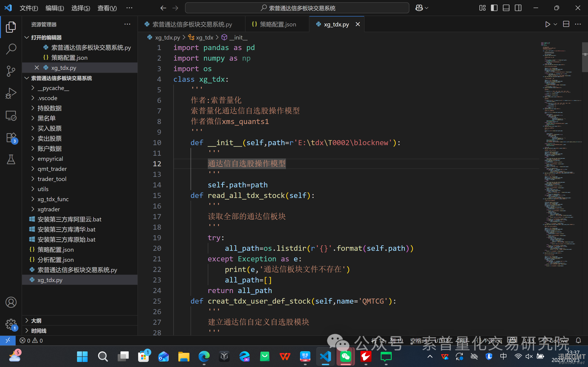Screen dimensions: 588x367
Task: Click the title bar search box
Action: click(x=297, y=8)
